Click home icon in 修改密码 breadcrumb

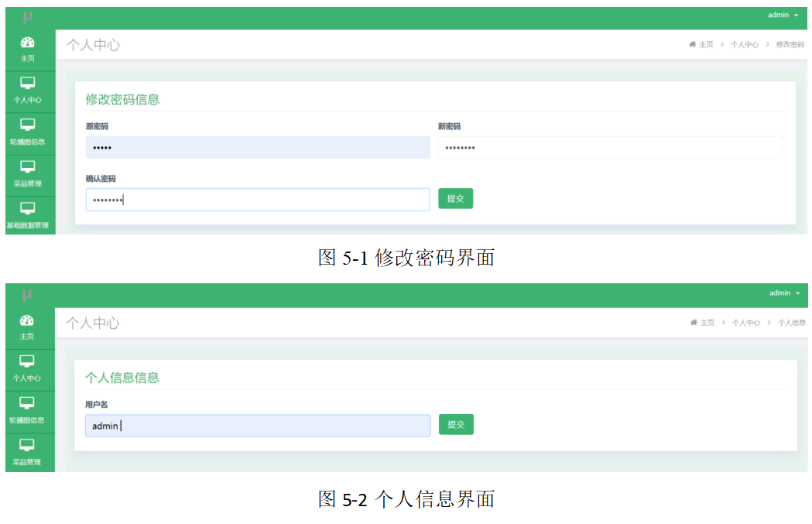click(692, 45)
